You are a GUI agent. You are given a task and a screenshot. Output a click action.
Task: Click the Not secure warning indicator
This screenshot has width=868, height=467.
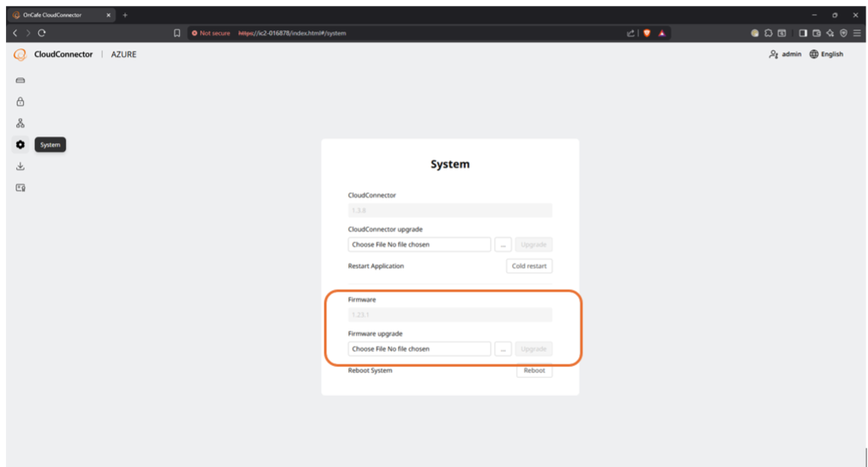tap(210, 33)
